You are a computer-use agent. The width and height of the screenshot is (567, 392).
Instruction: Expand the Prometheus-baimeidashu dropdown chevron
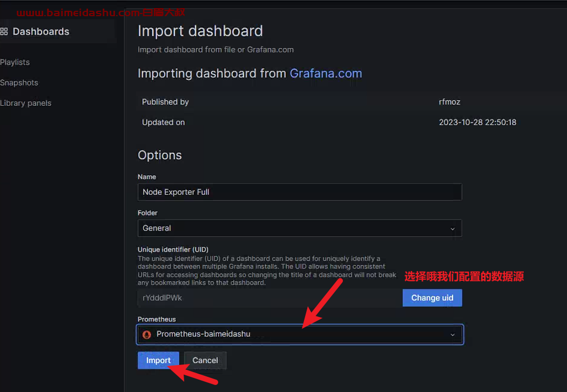[453, 335]
